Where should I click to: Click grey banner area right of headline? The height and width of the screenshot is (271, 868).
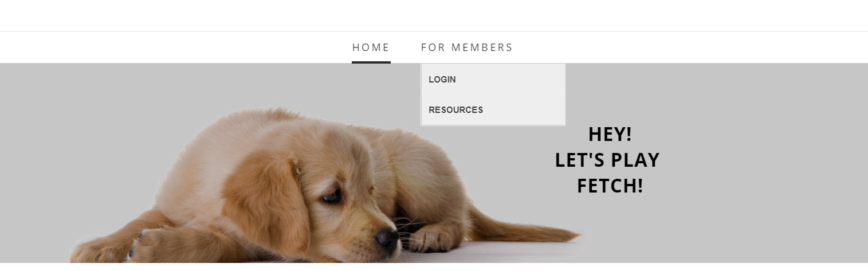[x=762, y=160]
